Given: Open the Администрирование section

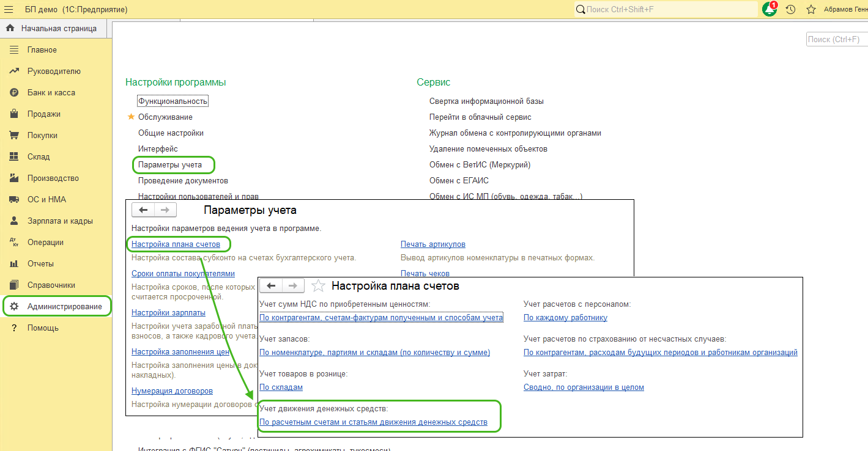Looking at the screenshot, I should pyautogui.click(x=64, y=306).
